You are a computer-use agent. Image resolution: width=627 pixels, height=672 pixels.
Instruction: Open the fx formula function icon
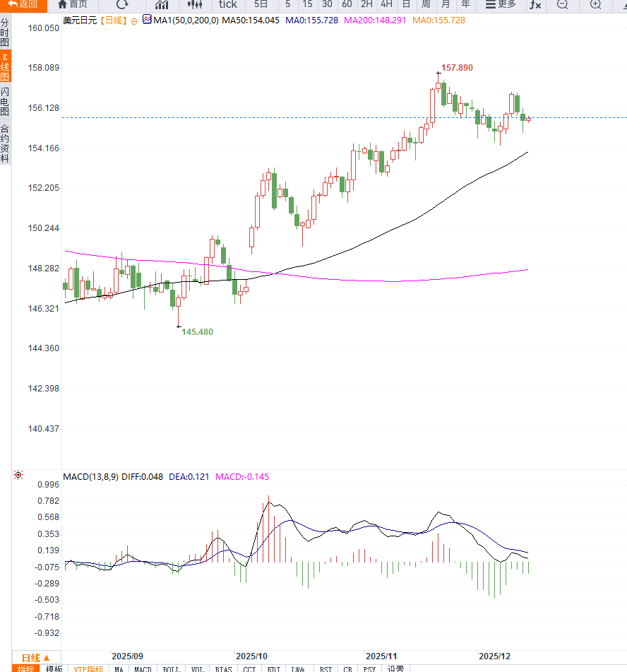pos(536,5)
